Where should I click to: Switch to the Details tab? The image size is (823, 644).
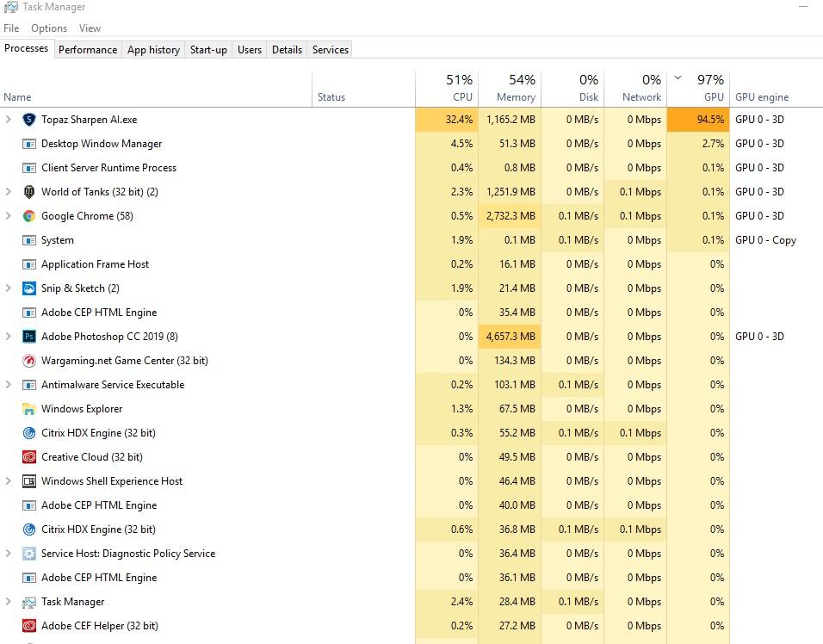[287, 50]
